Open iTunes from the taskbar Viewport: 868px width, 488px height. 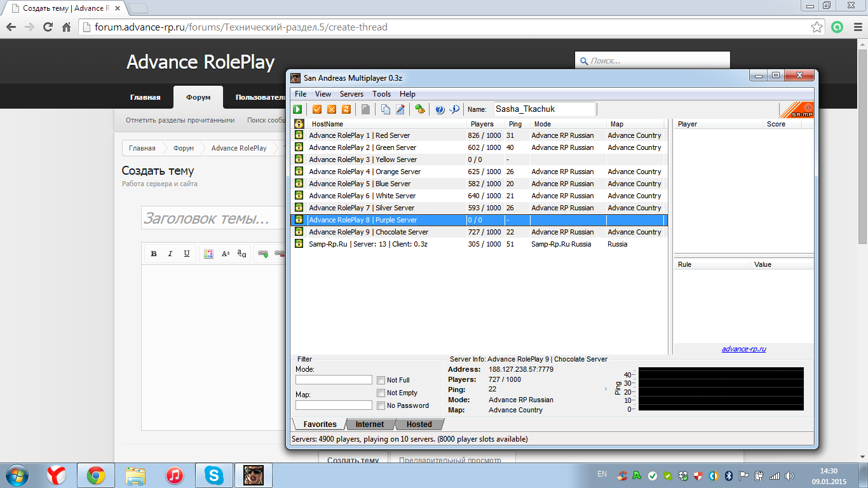[x=174, y=475]
